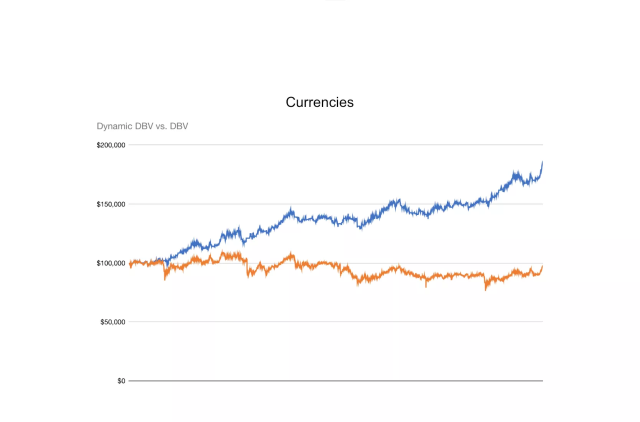Click the $200,000 y-axis label
Viewport: 640px width, 422px height.
[x=111, y=145]
